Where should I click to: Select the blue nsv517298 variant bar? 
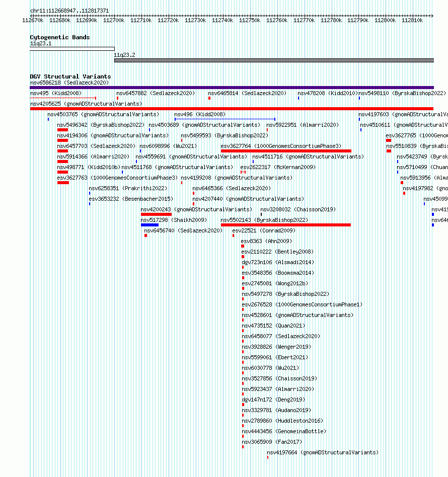pos(150,225)
